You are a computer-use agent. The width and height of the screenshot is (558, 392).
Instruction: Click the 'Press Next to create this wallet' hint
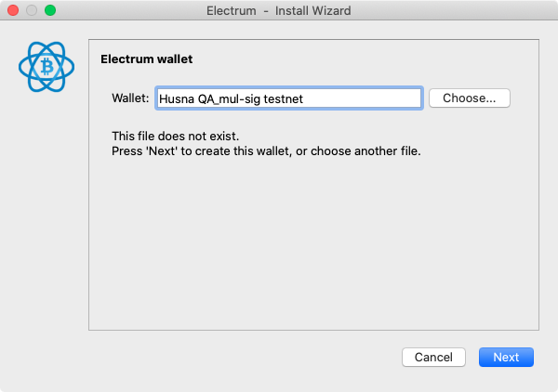(266, 151)
